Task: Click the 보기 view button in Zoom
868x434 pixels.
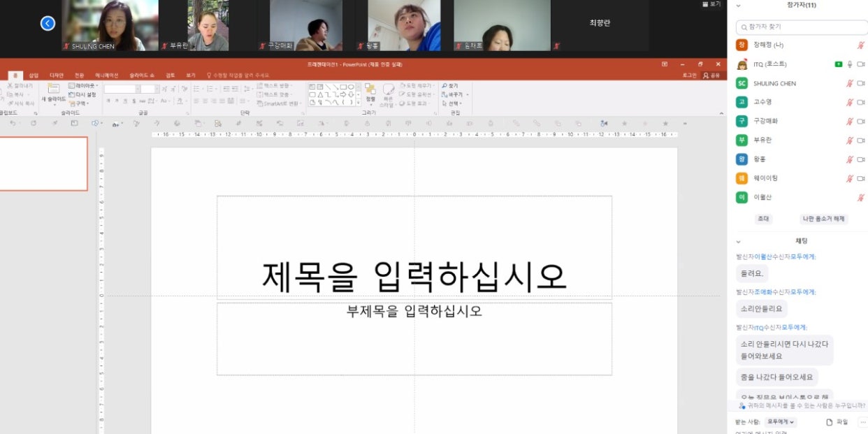Action: 711,4
